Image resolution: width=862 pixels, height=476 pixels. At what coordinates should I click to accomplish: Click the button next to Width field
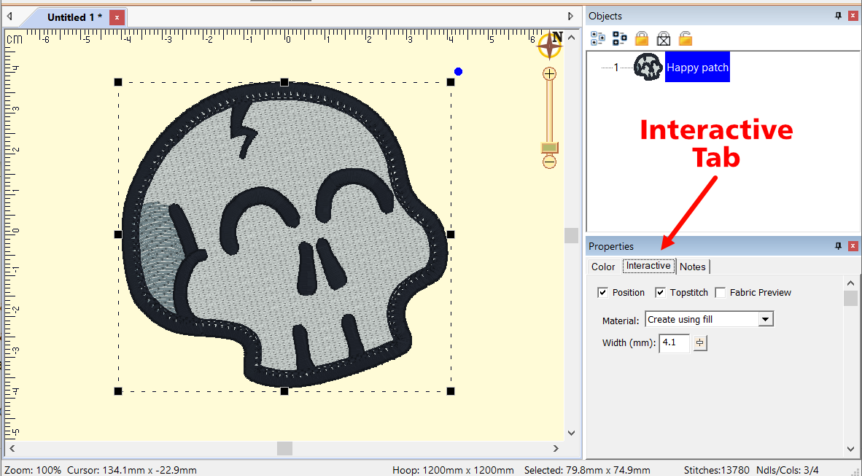coord(700,343)
